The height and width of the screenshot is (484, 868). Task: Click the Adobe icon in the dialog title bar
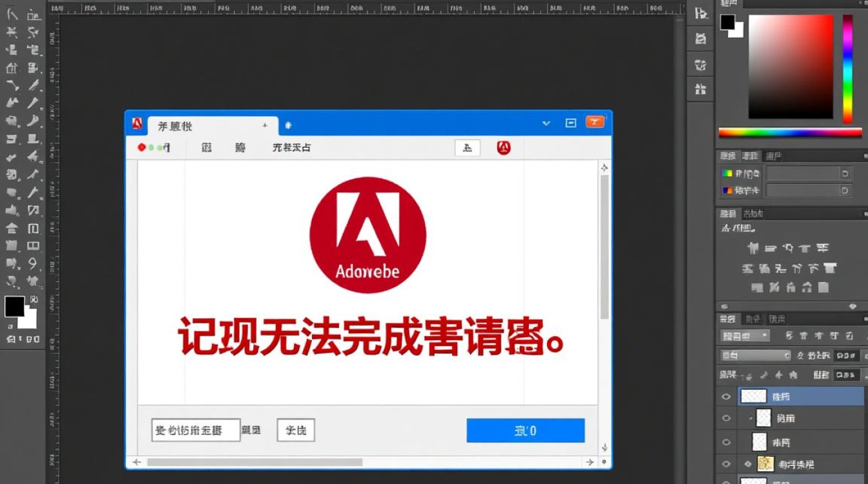click(x=137, y=124)
